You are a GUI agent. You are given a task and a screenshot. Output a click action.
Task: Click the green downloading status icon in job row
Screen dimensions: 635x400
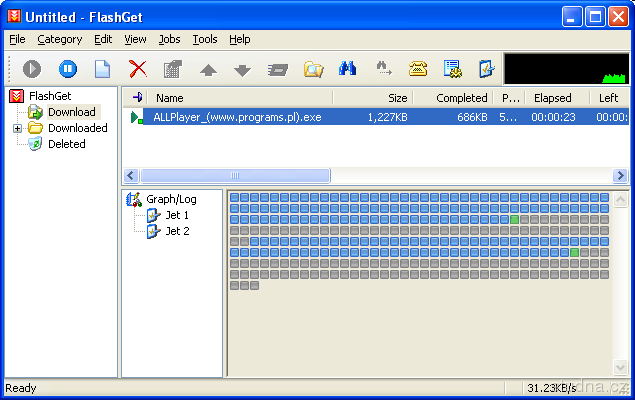tap(136, 117)
